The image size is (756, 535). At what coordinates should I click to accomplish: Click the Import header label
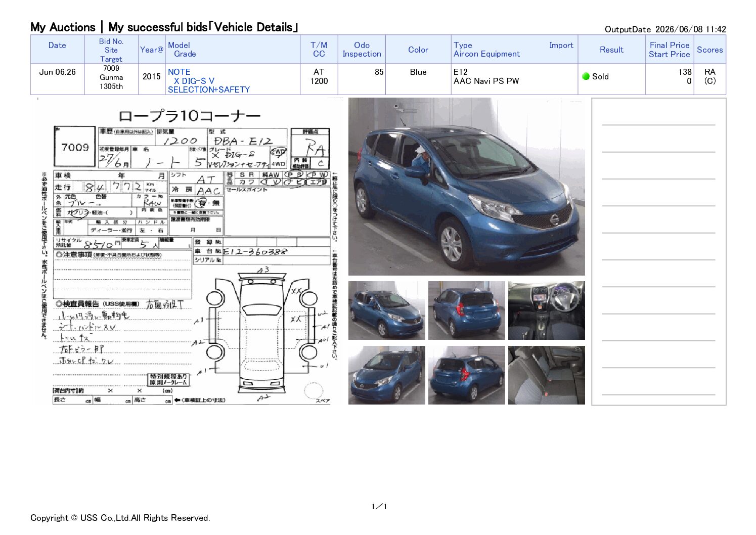tap(561, 46)
